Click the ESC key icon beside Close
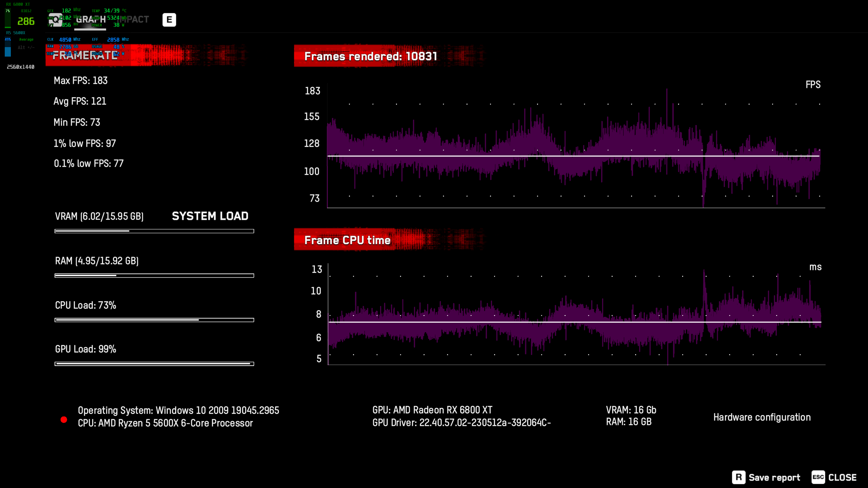This screenshot has width=868, height=488. tap(818, 477)
